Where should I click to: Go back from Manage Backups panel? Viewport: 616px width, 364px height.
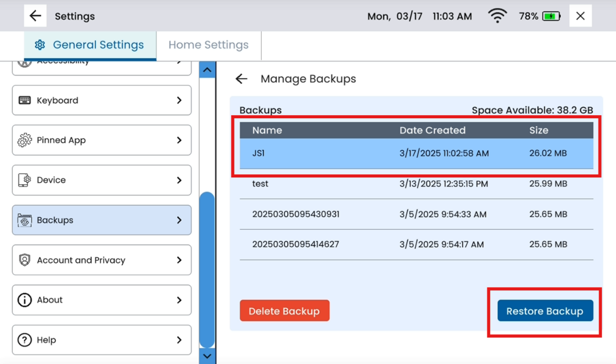coord(241,79)
